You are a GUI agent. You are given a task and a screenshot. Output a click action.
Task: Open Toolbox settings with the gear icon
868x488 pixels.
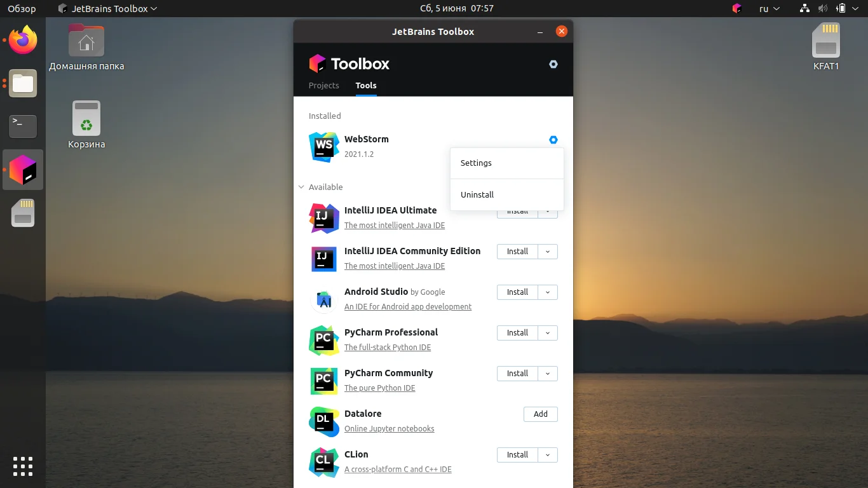coord(553,64)
